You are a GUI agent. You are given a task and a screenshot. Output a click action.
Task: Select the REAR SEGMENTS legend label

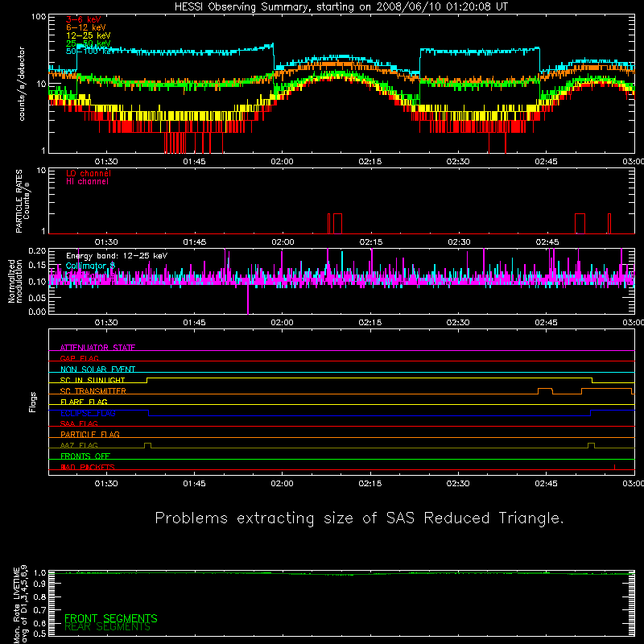click(107, 627)
